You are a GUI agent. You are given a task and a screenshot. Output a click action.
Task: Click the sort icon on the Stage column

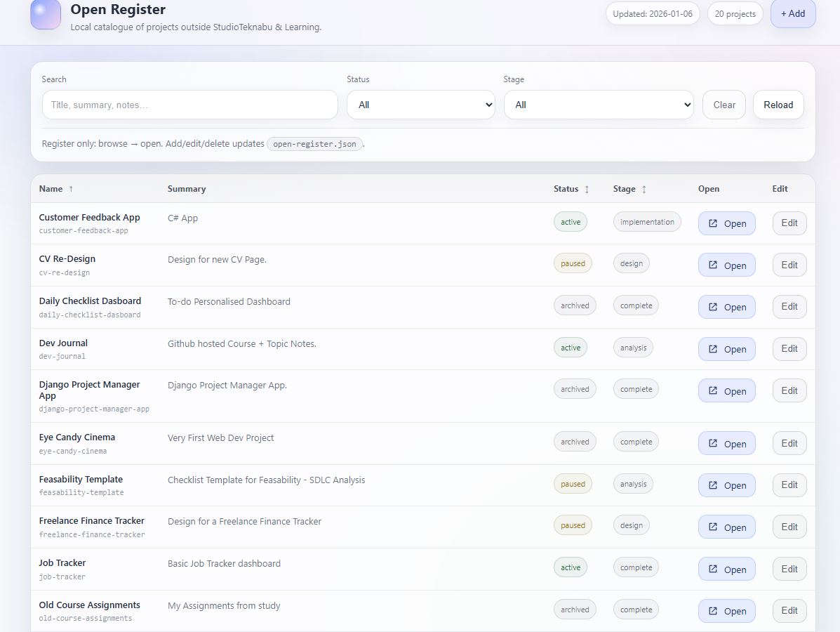(643, 188)
